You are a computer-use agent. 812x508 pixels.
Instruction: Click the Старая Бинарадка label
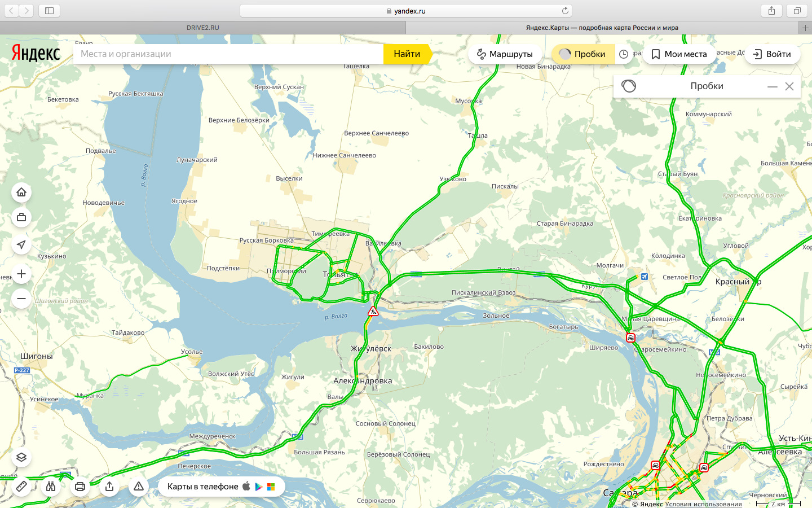[x=565, y=224]
